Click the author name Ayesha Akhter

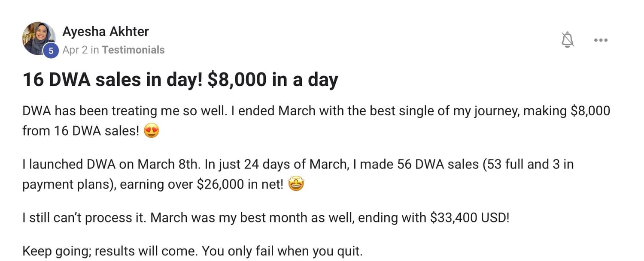pos(106,31)
